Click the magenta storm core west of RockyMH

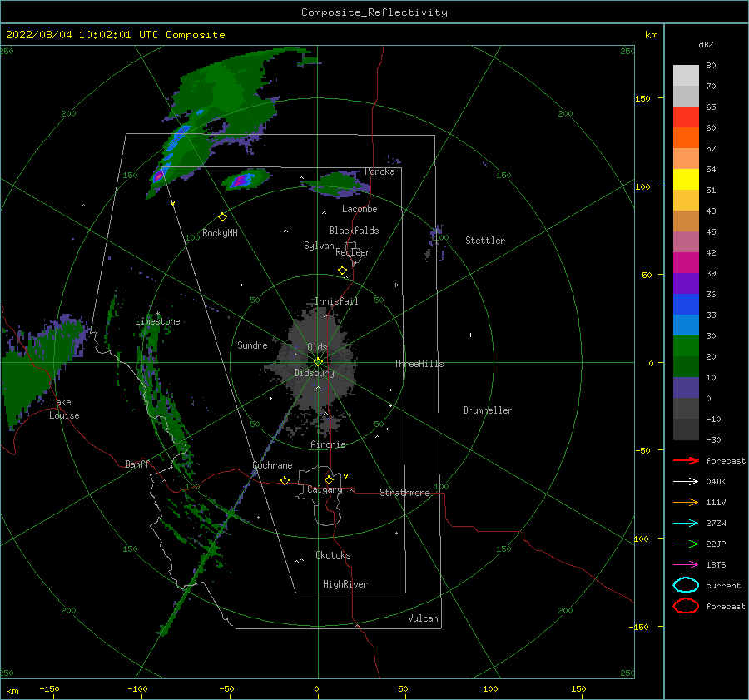point(159,176)
